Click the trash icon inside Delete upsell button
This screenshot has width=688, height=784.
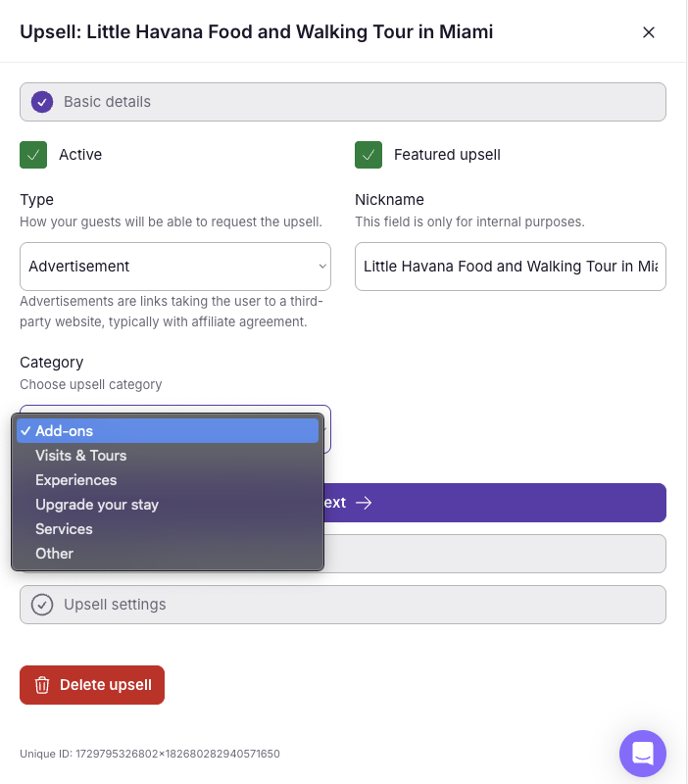coord(41,685)
